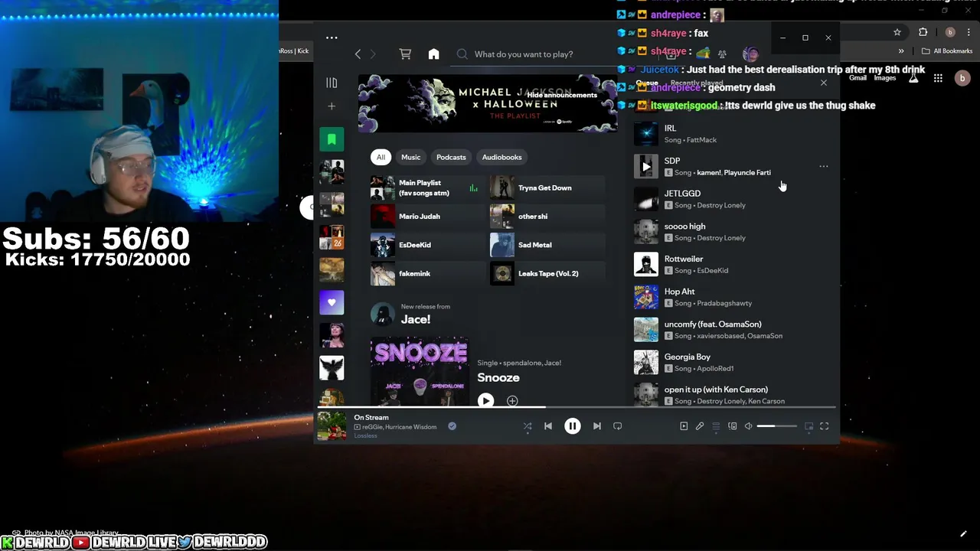Skip to previous track
The width and height of the screenshot is (980, 551).
coord(548,426)
